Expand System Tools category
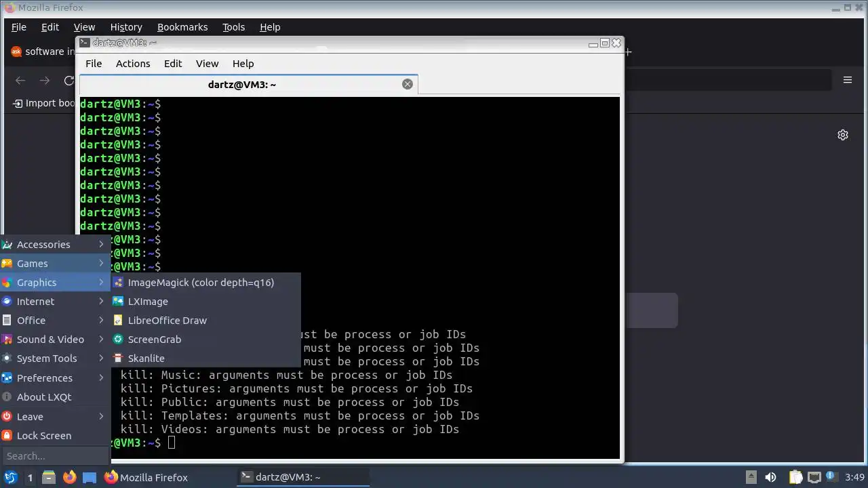Viewport: 868px width, 488px height. click(x=55, y=359)
